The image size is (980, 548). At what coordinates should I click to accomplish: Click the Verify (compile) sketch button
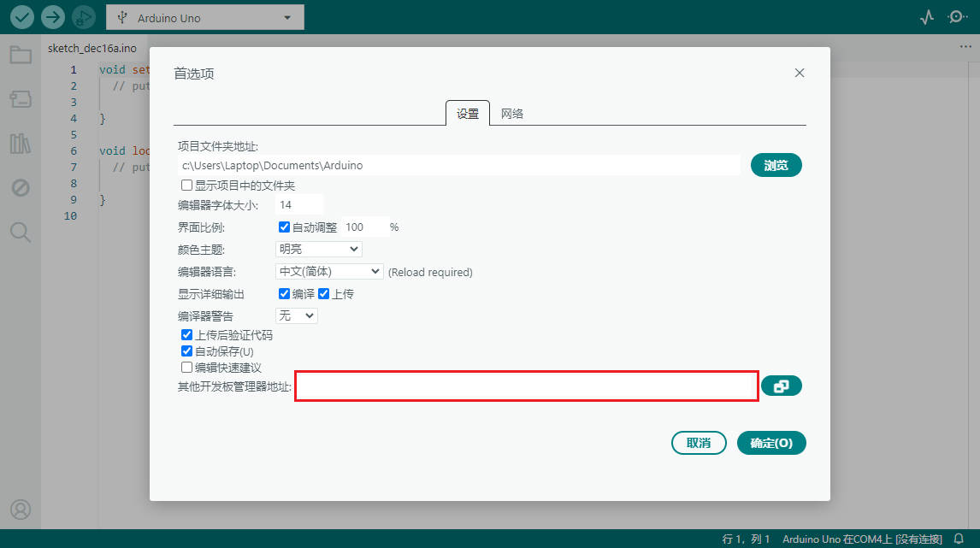click(x=21, y=16)
